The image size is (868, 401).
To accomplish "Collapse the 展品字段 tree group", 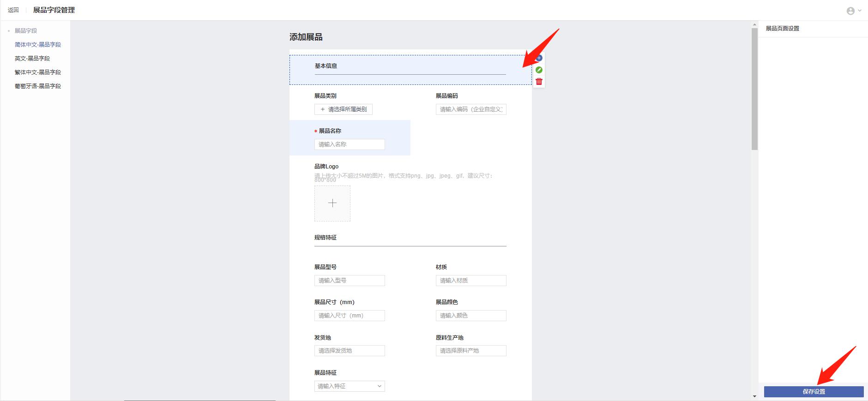I will (x=9, y=31).
